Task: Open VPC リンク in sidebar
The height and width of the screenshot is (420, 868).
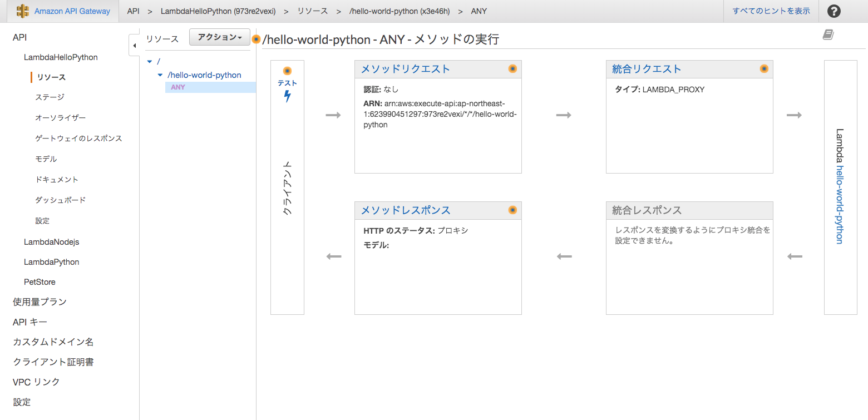Action: click(x=36, y=382)
